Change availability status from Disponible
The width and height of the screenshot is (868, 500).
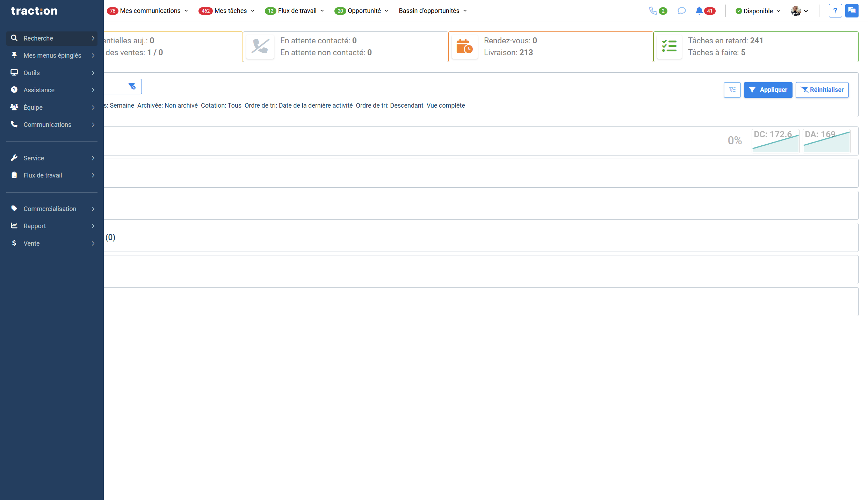[758, 11]
